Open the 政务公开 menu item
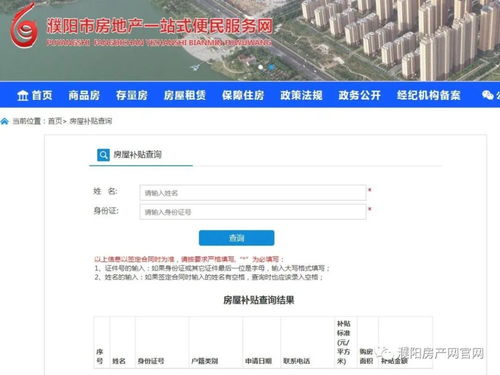The image size is (500, 375). coord(360,96)
